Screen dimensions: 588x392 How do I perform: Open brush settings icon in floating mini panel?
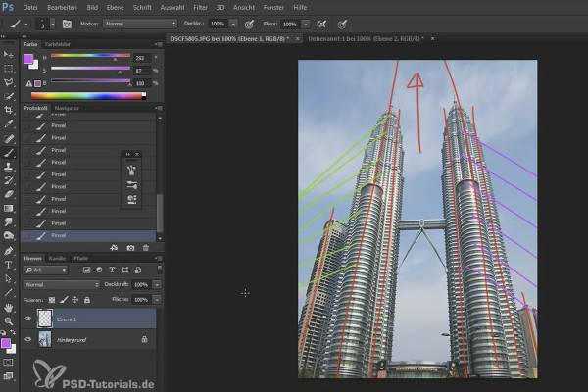pyautogui.click(x=131, y=184)
